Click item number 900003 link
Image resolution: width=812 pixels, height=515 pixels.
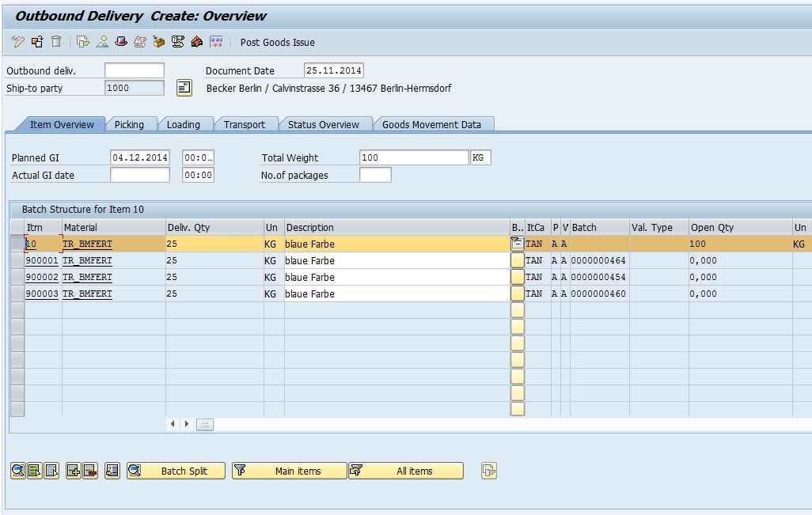tap(42, 293)
